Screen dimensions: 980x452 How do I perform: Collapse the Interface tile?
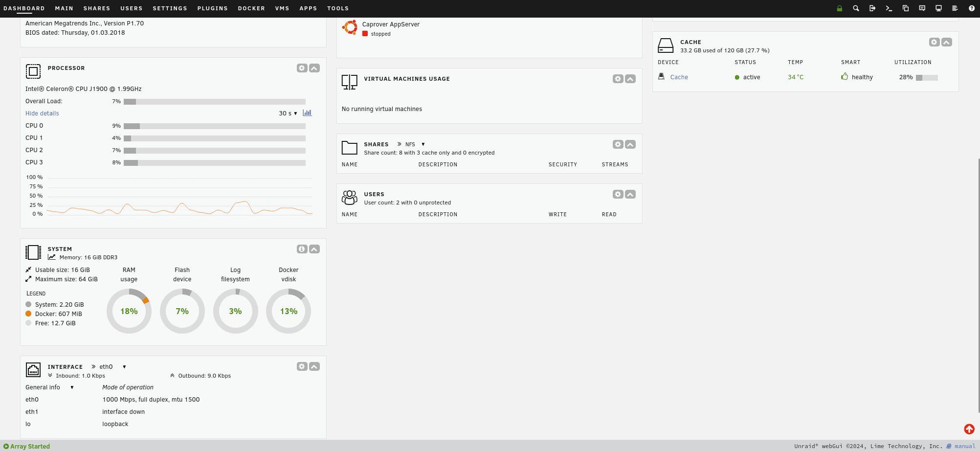[314, 366]
